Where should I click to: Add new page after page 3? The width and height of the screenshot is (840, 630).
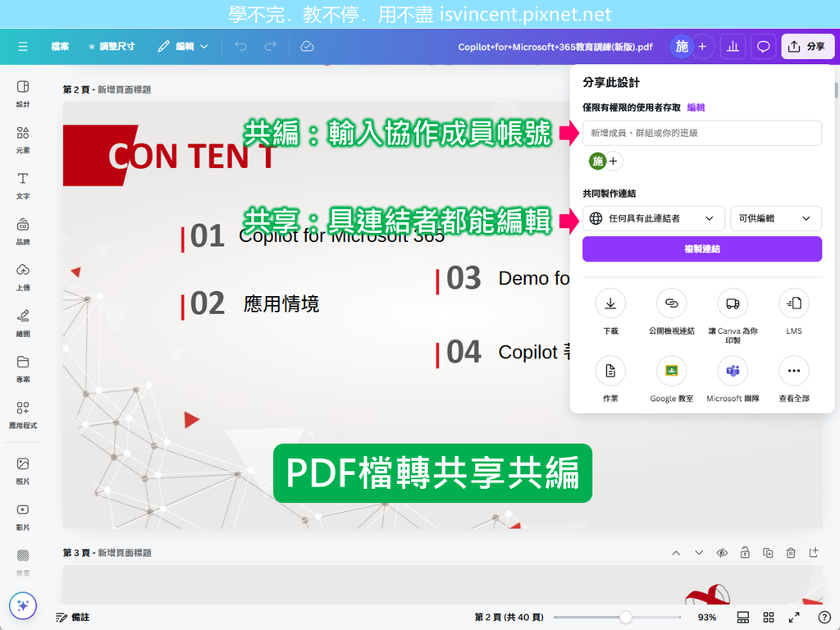click(814, 552)
